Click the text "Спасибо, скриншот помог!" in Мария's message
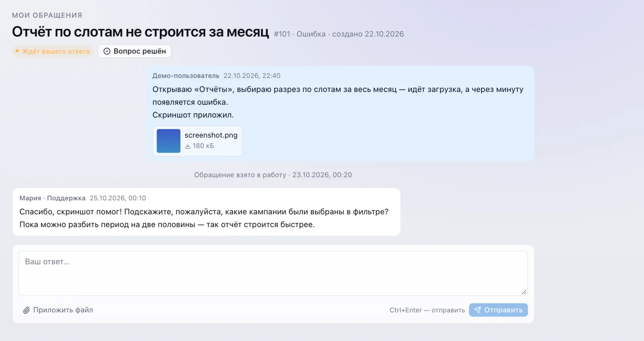The image size is (644, 341). point(70,212)
